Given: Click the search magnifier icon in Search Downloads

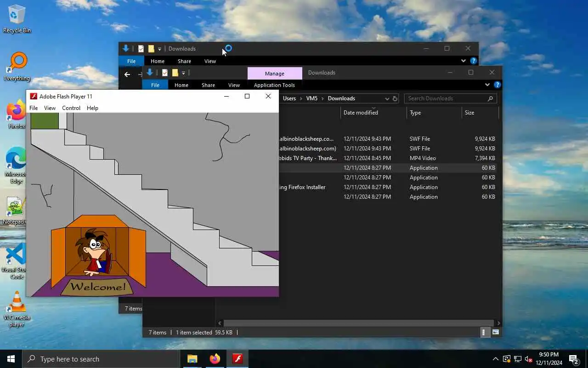Looking at the screenshot, I should [490, 98].
